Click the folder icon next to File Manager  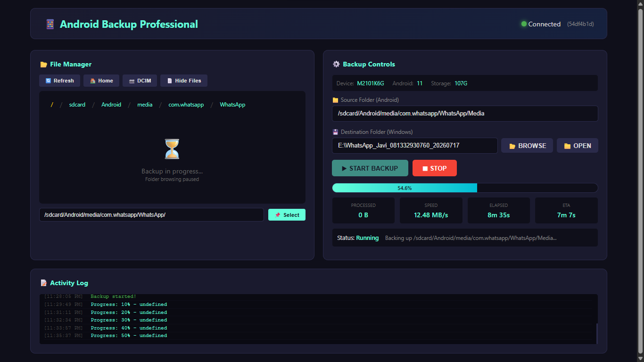click(x=44, y=65)
